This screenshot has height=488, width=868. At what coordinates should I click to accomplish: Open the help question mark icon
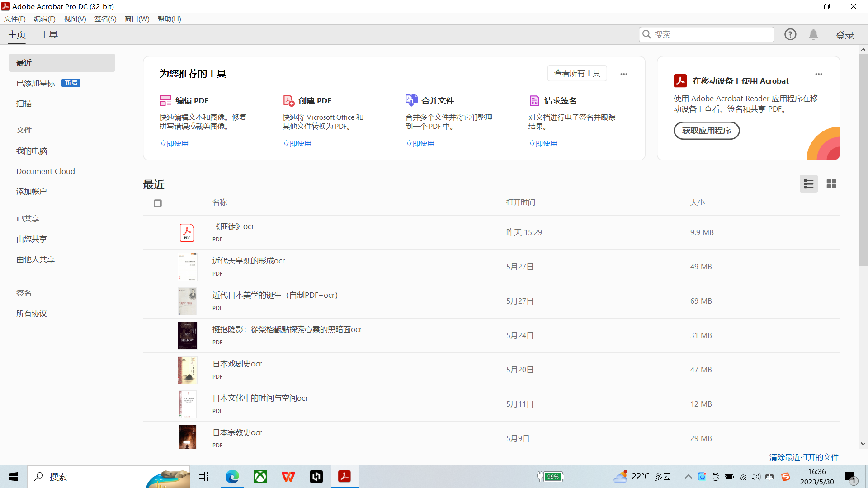click(790, 34)
